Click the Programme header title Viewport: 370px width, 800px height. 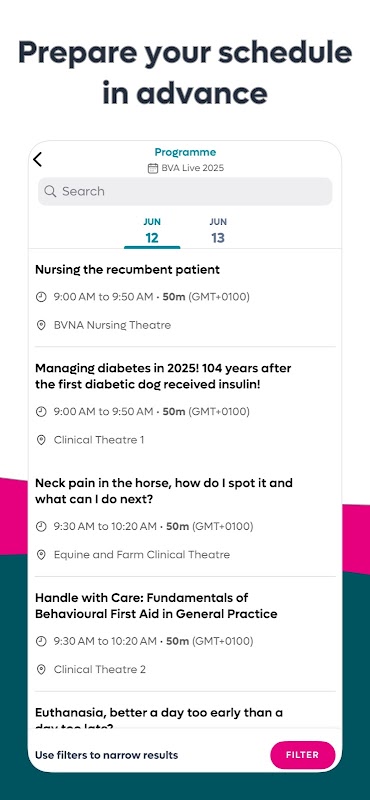[185, 152]
